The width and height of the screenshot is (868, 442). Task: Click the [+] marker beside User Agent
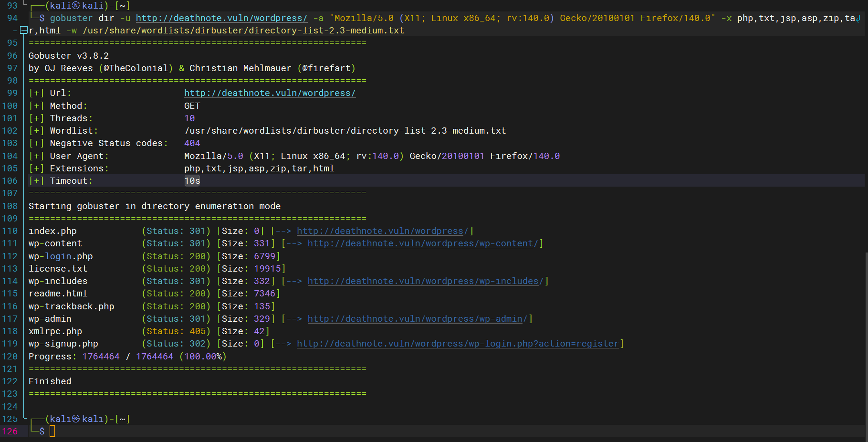pyautogui.click(x=36, y=156)
